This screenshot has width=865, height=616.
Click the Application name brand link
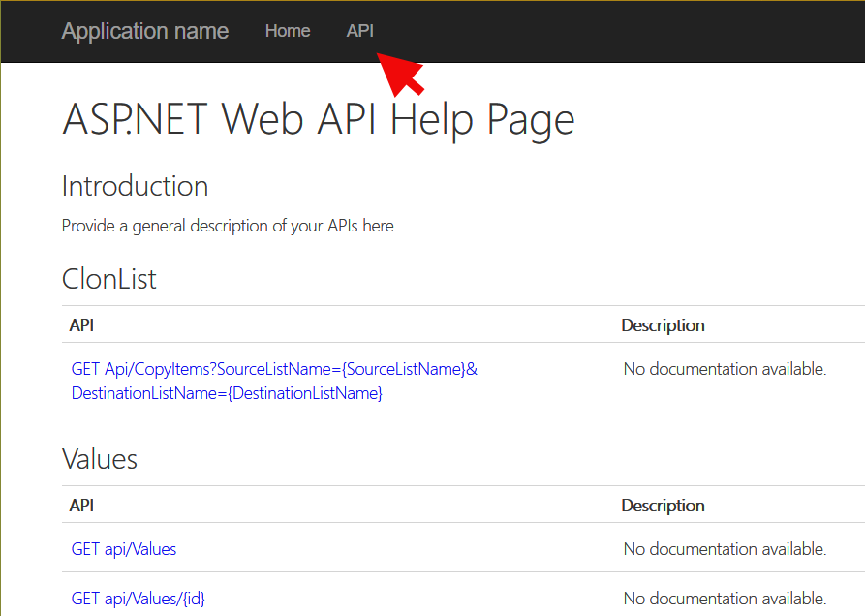(144, 31)
